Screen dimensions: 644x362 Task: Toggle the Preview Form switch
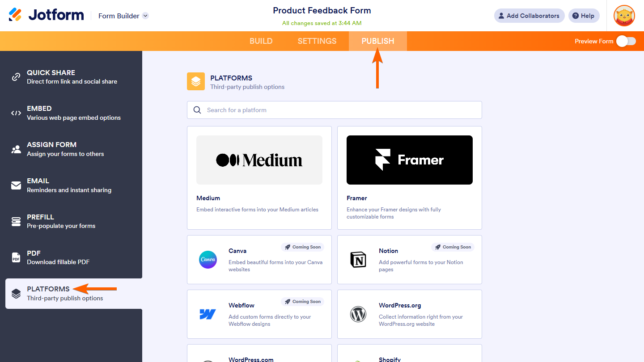[626, 41]
